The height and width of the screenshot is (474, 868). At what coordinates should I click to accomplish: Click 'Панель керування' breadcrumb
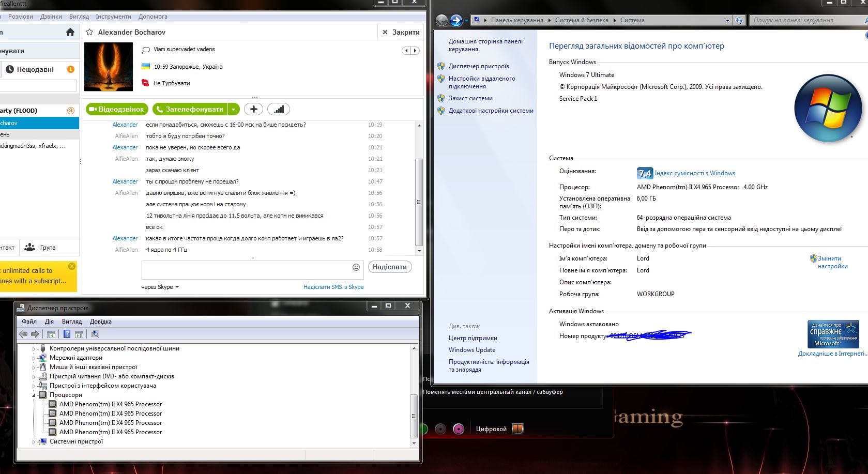click(x=517, y=20)
